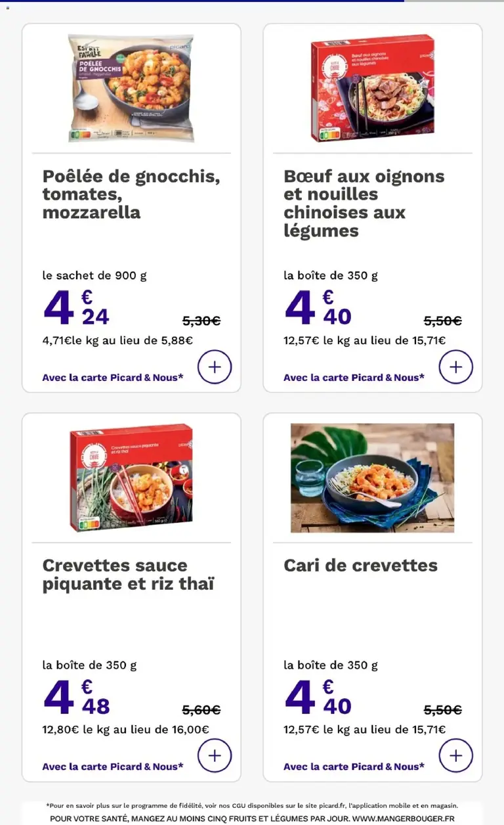504x825 pixels.
Task: Open the Cari de crevettes title
Action: coord(360,566)
